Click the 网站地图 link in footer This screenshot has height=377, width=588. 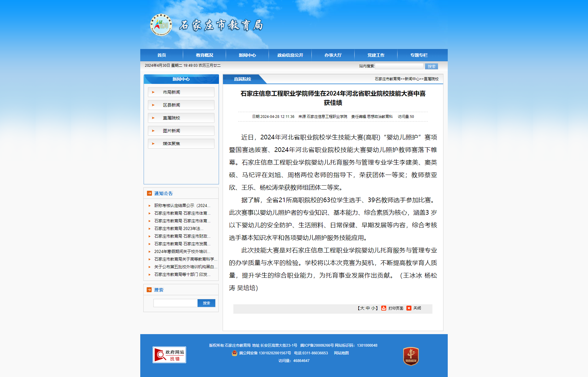click(341, 353)
